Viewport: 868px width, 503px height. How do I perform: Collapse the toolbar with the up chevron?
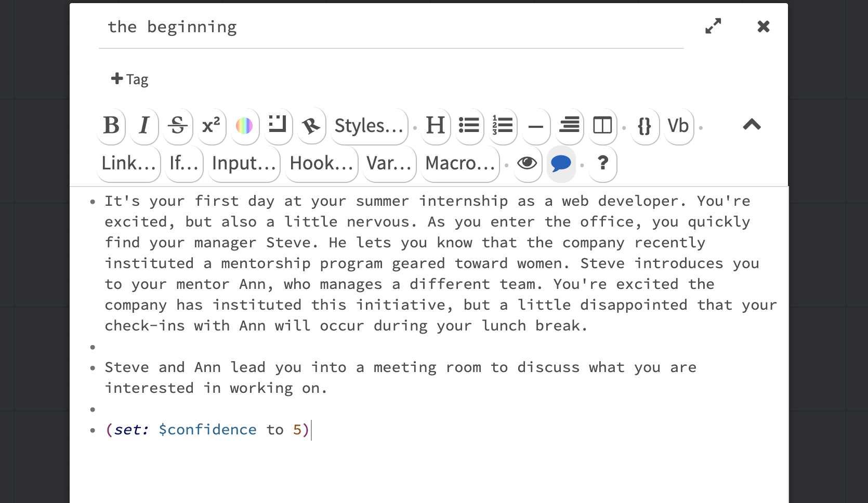[x=752, y=125]
